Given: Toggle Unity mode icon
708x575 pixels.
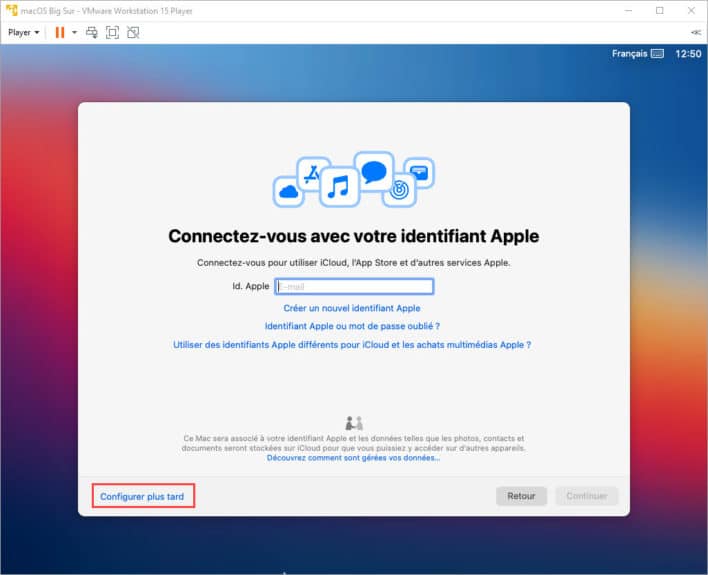Looking at the screenshot, I should point(133,33).
